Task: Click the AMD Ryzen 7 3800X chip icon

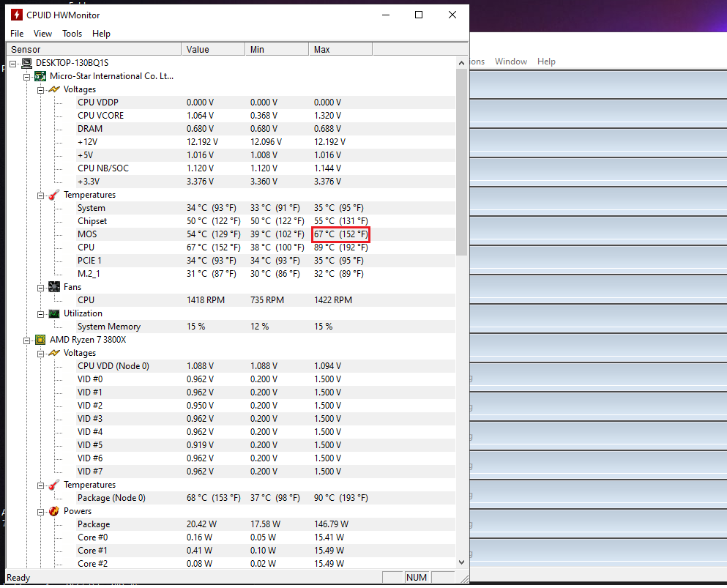Action: click(40, 340)
